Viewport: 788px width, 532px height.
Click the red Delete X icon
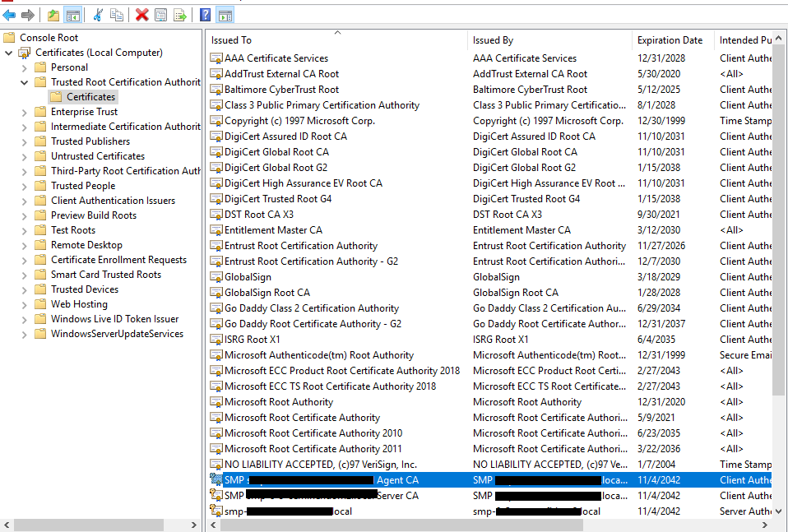(x=141, y=15)
